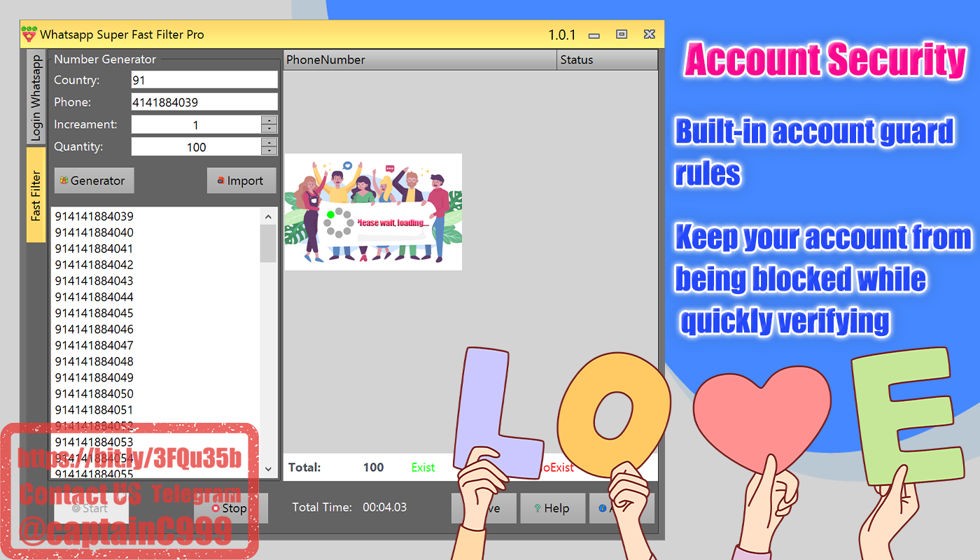The height and width of the screenshot is (560, 980).
Task: Select number 914141884051 in list
Action: point(94,409)
